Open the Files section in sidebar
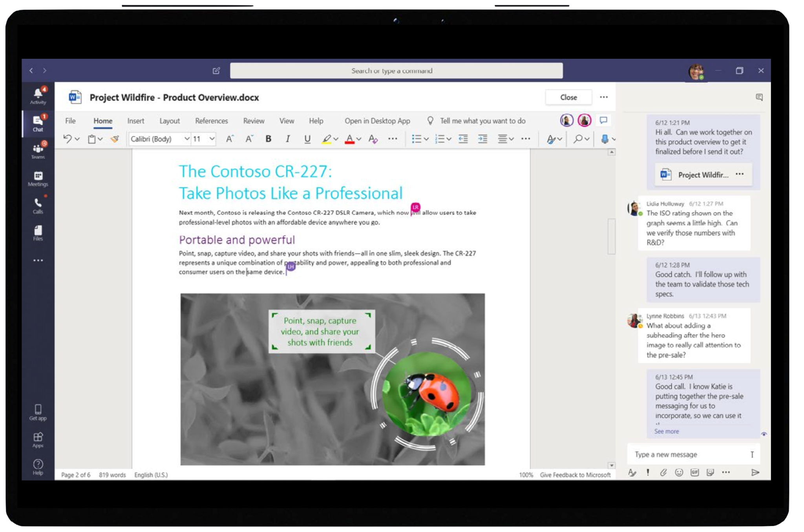This screenshot has width=804, height=532. point(38,233)
